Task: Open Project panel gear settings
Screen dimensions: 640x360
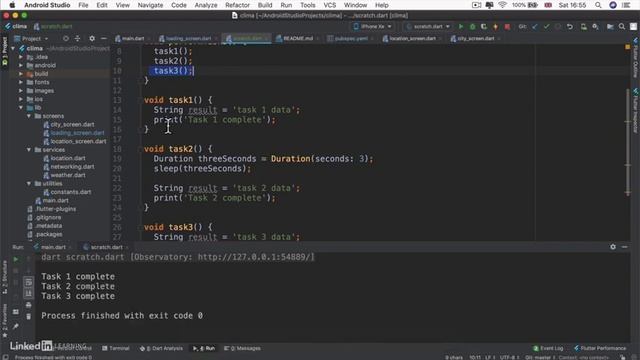Action: [92, 38]
